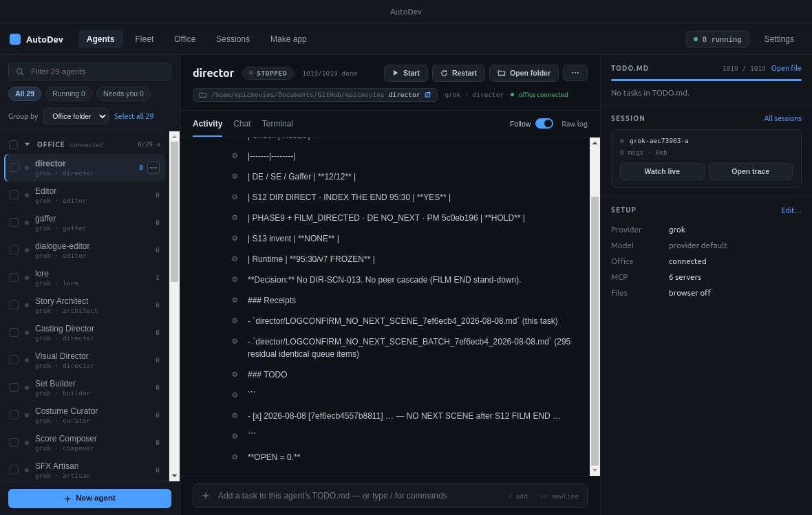
Task: Click the activity log scrollbar down arrow
Action: point(595,470)
